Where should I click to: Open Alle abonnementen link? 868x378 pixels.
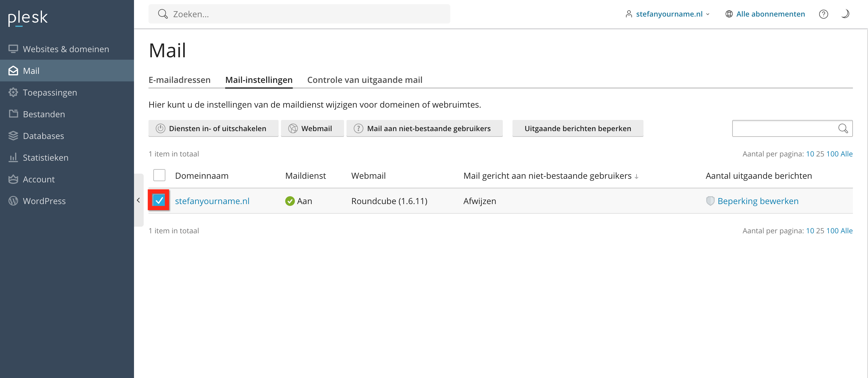[770, 14]
